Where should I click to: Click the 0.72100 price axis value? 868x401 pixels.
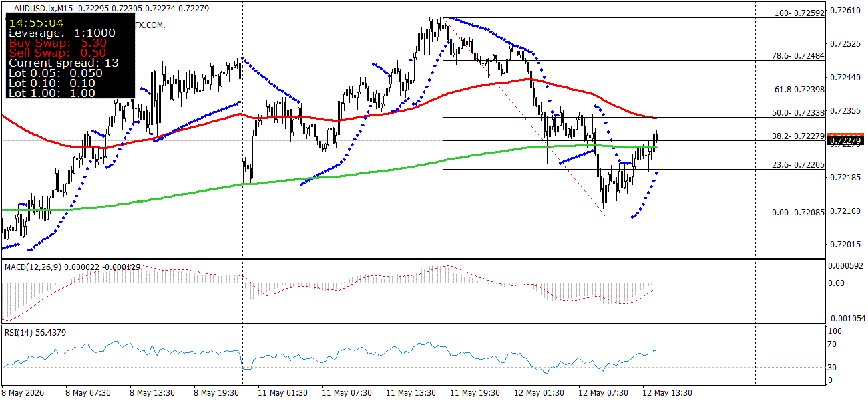pos(845,211)
